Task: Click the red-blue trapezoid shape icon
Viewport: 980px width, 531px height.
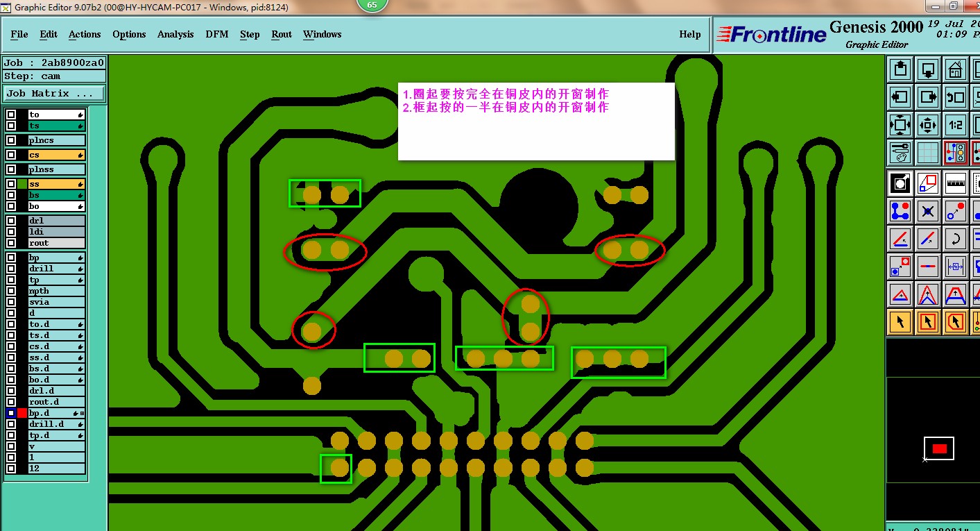Action: coord(956,294)
